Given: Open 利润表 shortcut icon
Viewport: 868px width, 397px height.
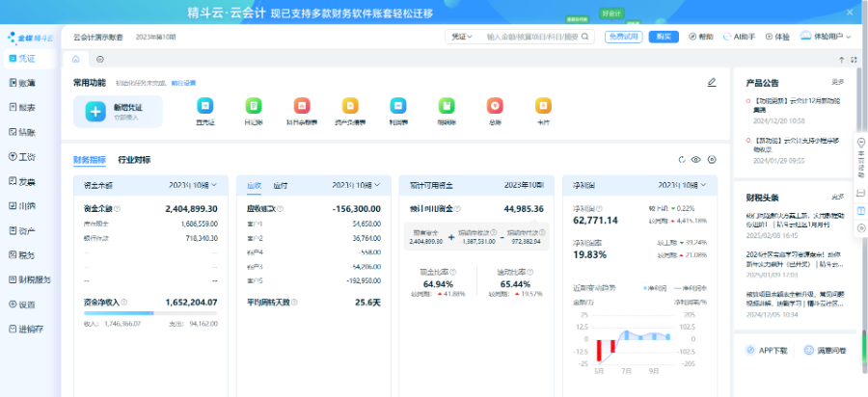Looking at the screenshot, I should pyautogui.click(x=398, y=106).
